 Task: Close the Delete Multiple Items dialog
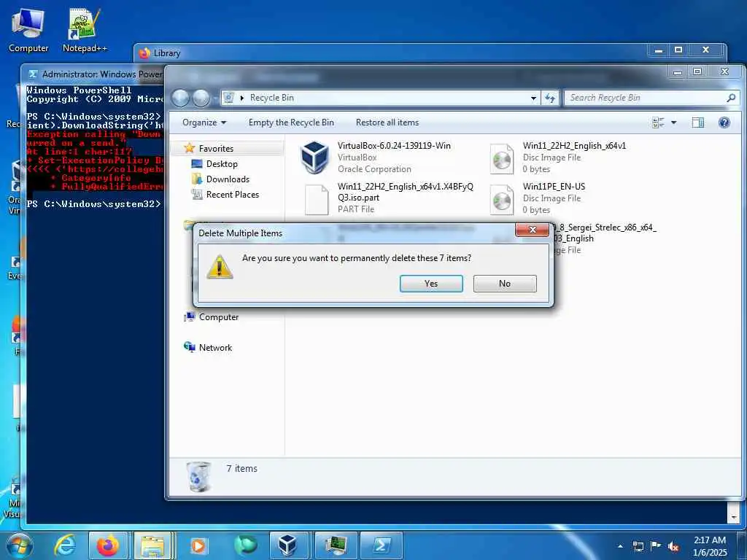click(x=532, y=230)
